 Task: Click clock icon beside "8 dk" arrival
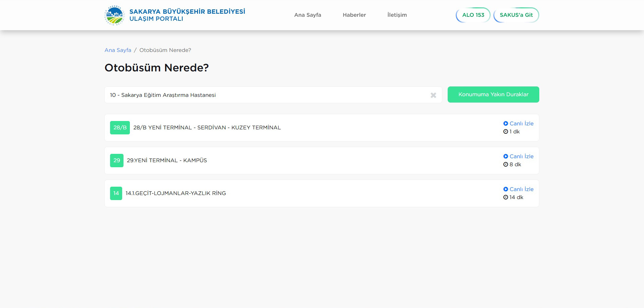505,165
